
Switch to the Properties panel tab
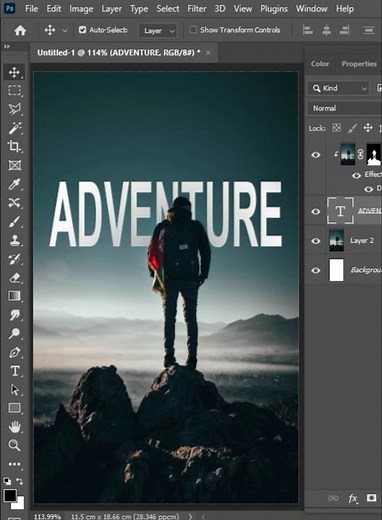pos(359,63)
